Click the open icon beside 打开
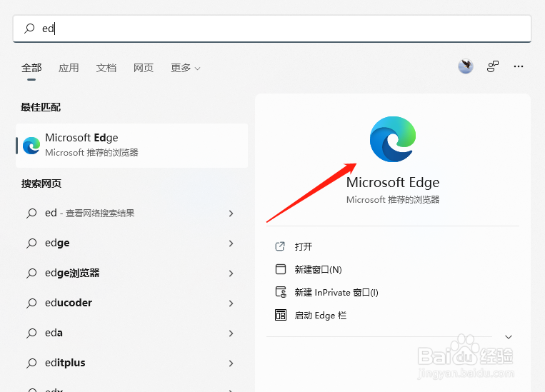 [280, 246]
